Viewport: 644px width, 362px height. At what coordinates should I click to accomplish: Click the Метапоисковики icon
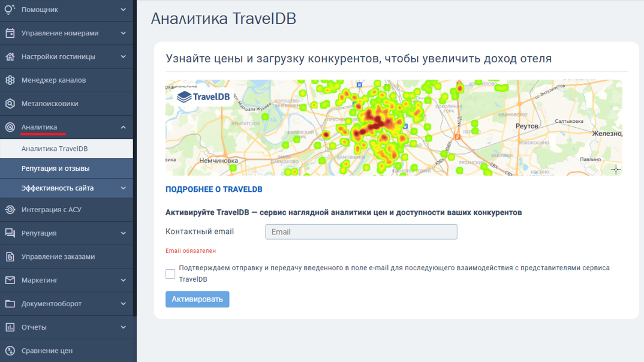[10, 104]
